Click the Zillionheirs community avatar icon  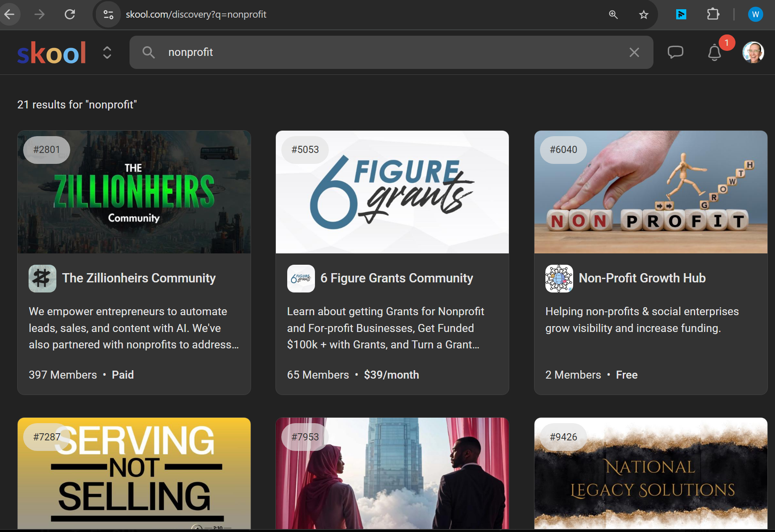(x=42, y=279)
